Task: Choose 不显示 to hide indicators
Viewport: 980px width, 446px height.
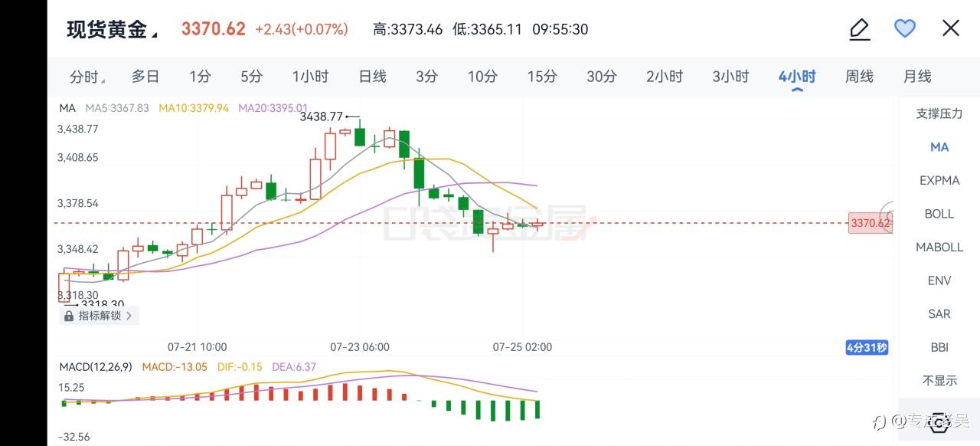Action: click(x=939, y=381)
